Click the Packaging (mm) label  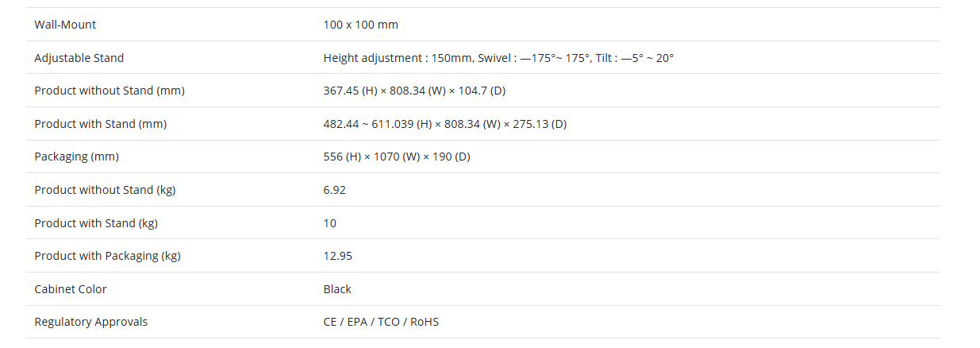point(76,157)
